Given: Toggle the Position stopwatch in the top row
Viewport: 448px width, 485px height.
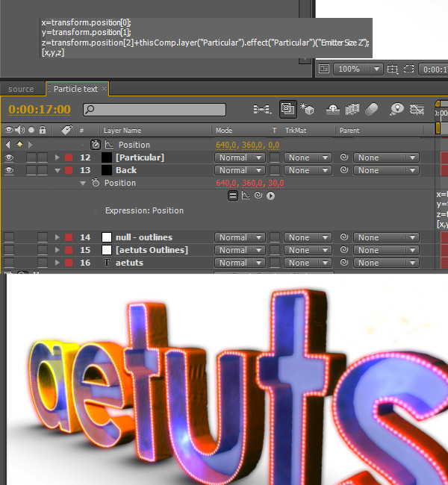Looking at the screenshot, I should pos(96,145).
